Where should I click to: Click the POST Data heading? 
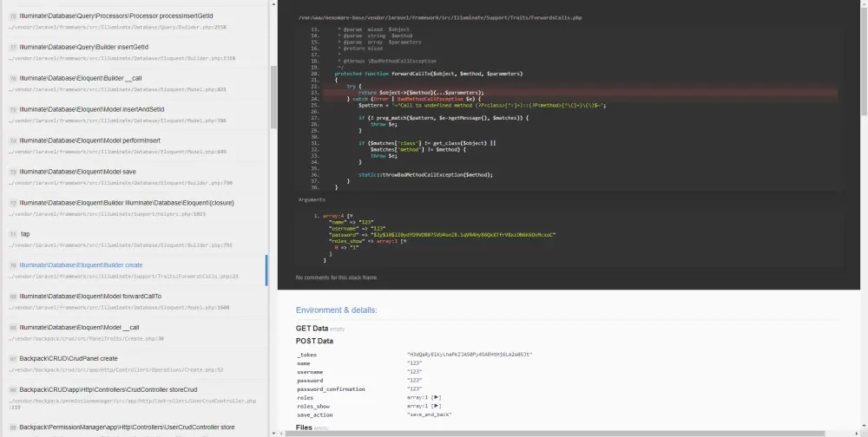314,341
